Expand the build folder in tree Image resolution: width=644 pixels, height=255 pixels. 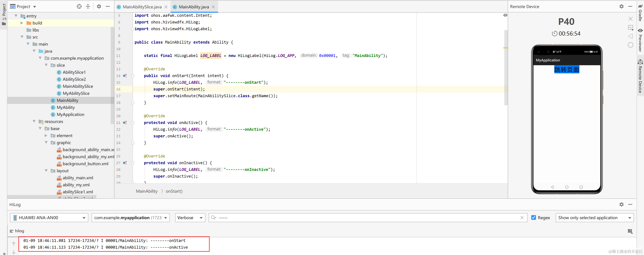pyautogui.click(x=22, y=23)
